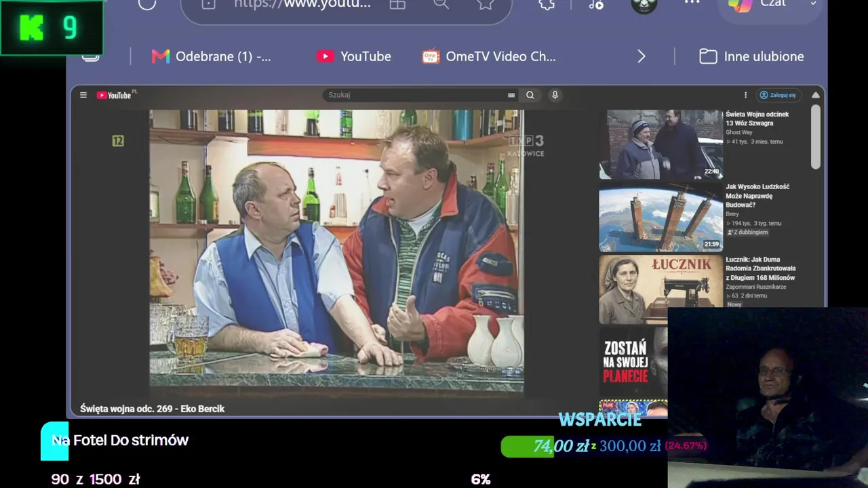868x488 pixels.
Task: Open the "Zostań na swojej planecie" thumbnail
Action: click(x=633, y=361)
